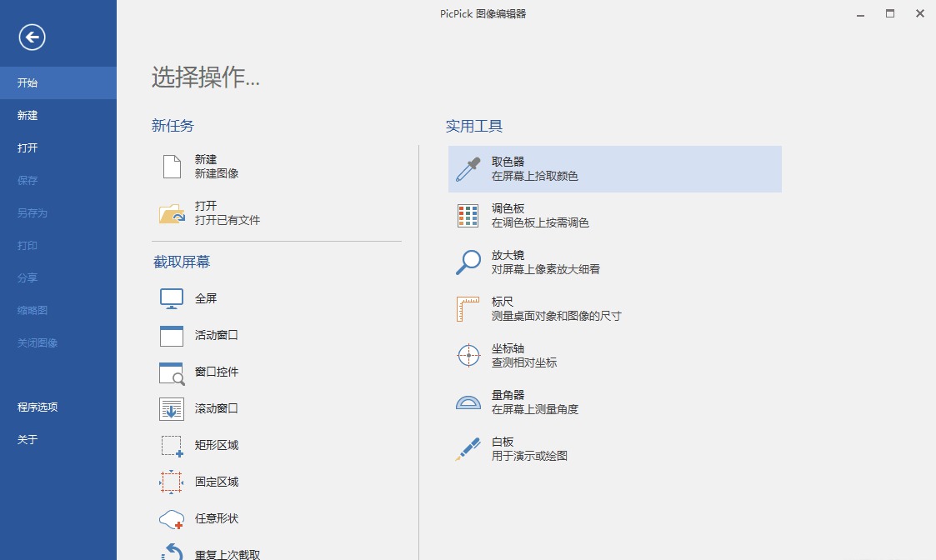This screenshot has height=560, width=936.
Task: Click 打开已有文件 open existing file entry
Action: pyautogui.click(x=228, y=221)
